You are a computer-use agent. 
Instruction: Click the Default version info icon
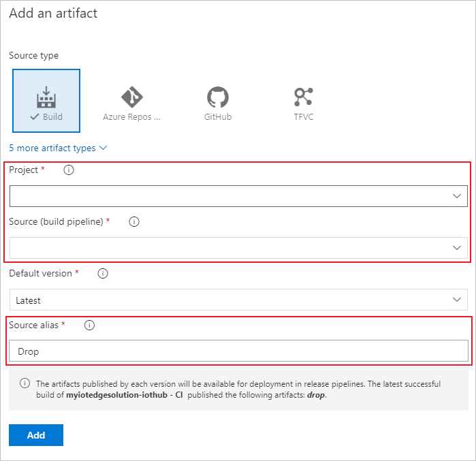tap(103, 274)
